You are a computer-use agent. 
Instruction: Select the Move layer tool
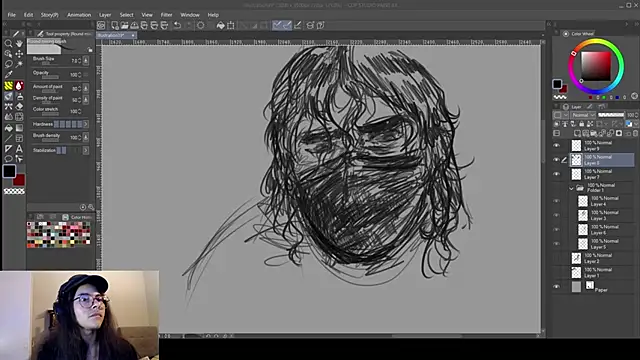point(19,54)
